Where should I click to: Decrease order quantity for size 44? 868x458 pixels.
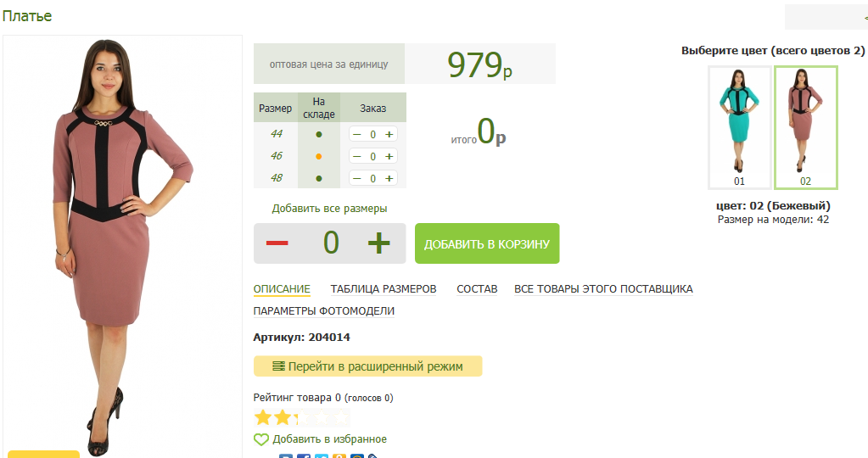coord(356,134)
